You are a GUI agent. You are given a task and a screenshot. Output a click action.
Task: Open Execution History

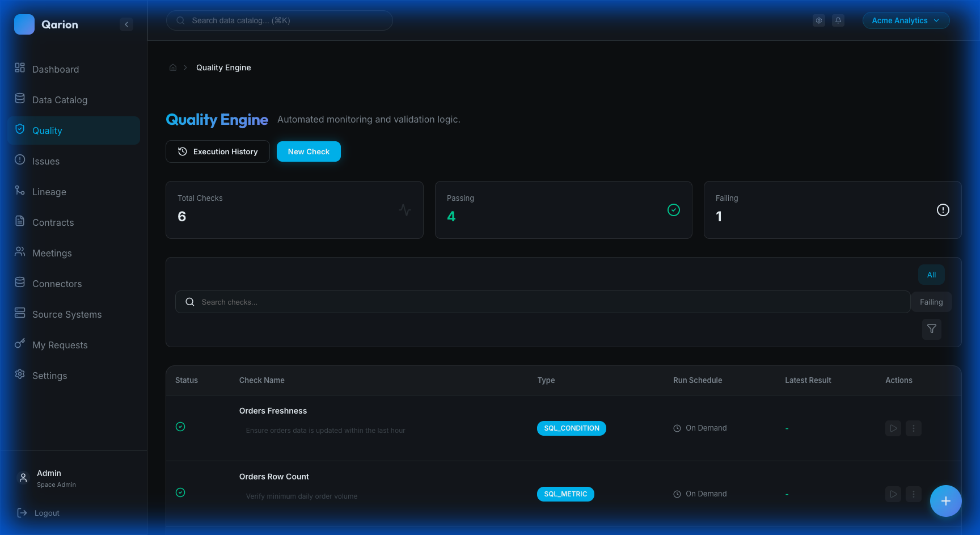point(217,151)
